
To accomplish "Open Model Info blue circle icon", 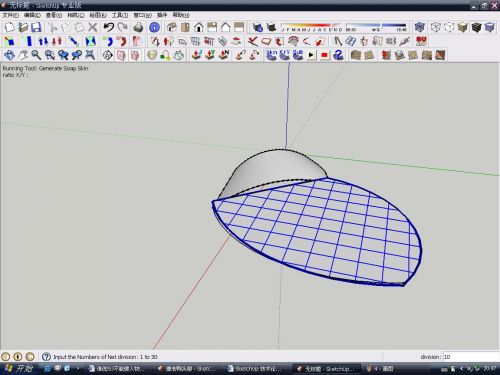I will 154,27.
